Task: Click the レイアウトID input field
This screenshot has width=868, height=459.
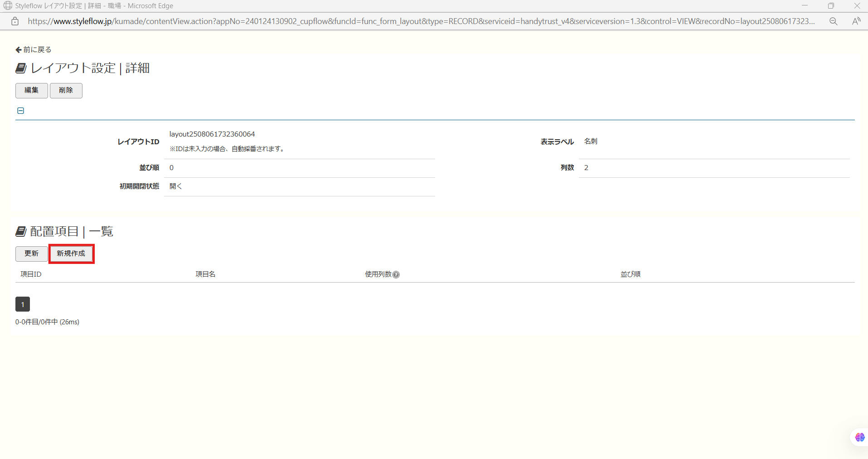Action: 299,134
